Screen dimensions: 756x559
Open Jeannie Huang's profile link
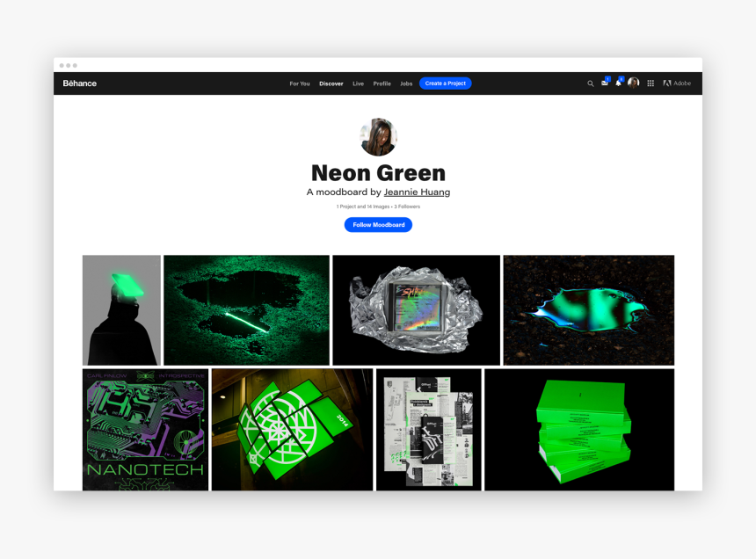(417, 192)
